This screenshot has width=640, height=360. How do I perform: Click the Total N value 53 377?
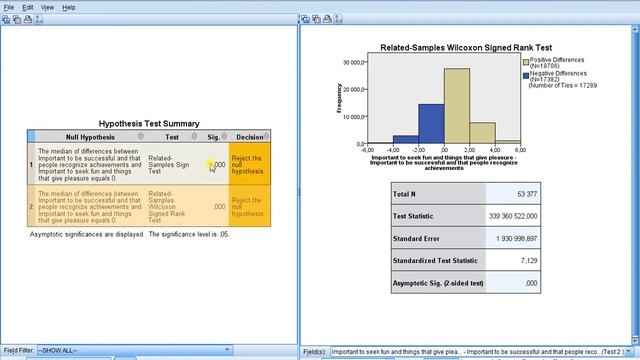(527, 194)
